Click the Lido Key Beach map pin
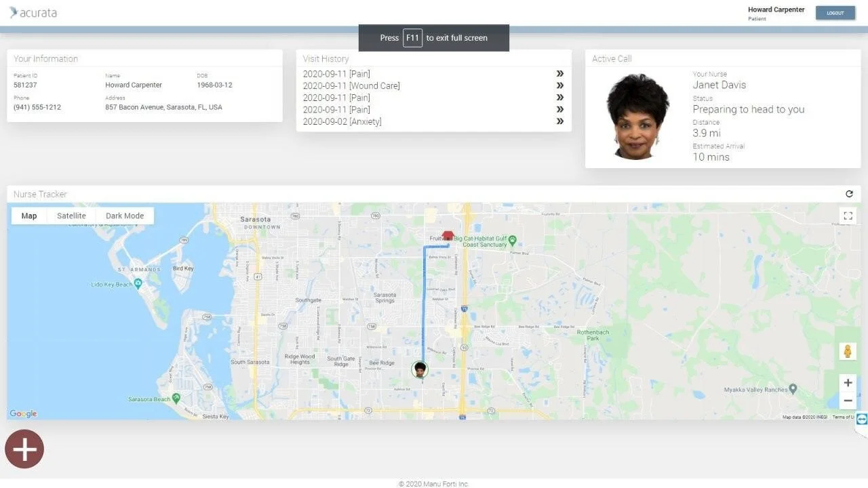This screenshot has width=868, height=488. pos(138,283)
